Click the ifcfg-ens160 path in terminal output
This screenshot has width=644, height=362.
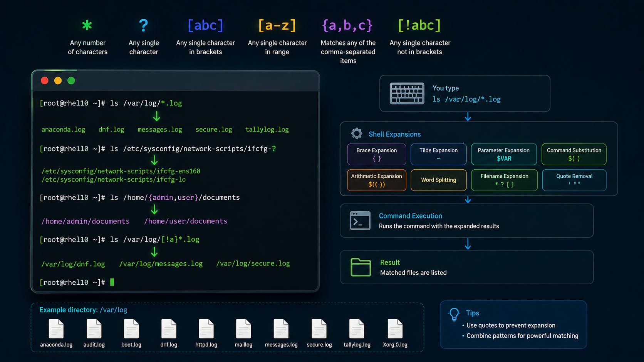coord(121,171)
